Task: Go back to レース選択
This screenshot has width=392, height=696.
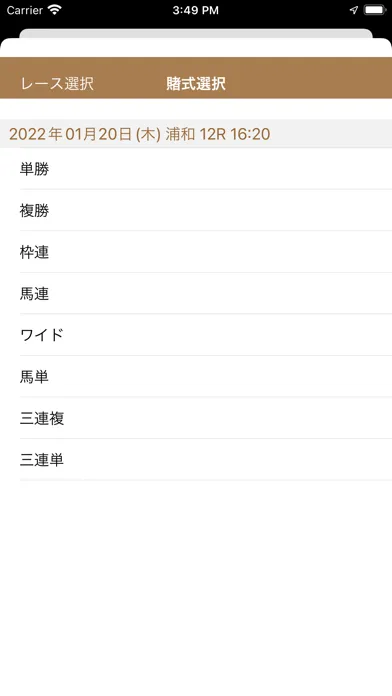Action: tap(57, 83)
